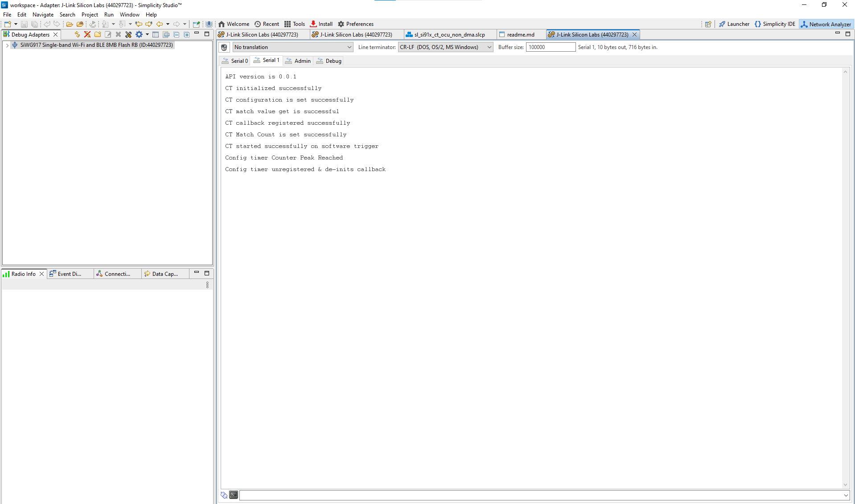Open the Preferences gear in toolbar
Image resolution: width=855 pixels, height=504 pixels.
tap(341, 24)
